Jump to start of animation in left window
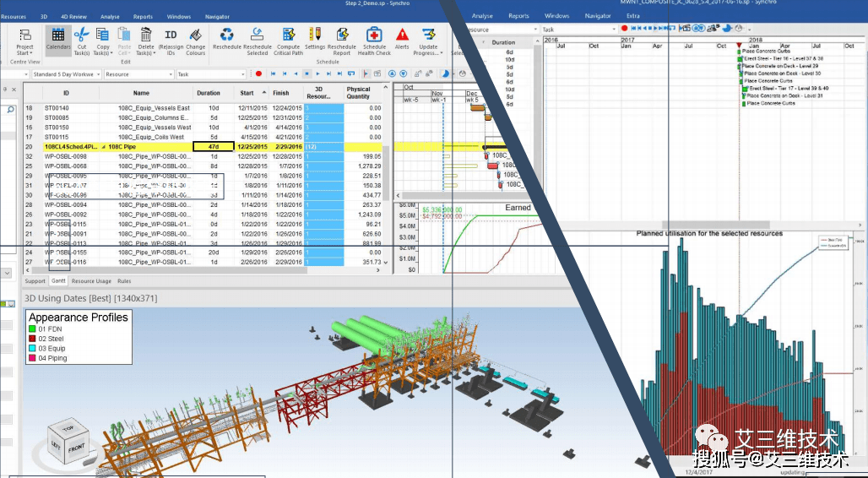This screenshot has height=478, width=868. click(x=273, y=73)
